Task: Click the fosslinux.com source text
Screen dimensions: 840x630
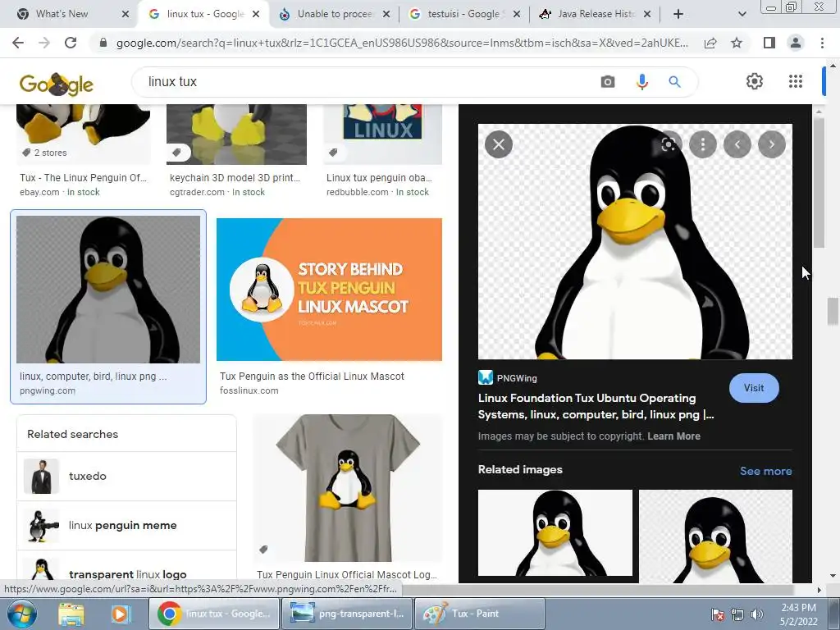Action: pos(249,390)
